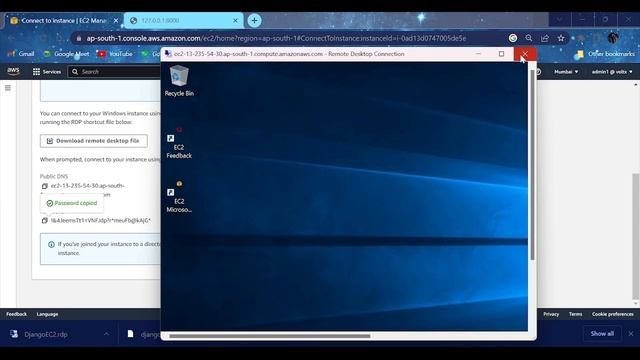Image resolution: width=640 pixels, height=360 pixels.
Task: Open the AWS Services grid menu
Action: pyautogui.click(x=47, y=71)
